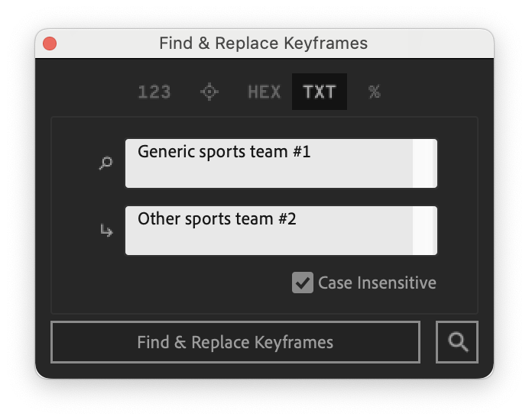The image size is (529, 420).
Task: Click the replace arrow icon beside second field
Action: click(106, 231)
